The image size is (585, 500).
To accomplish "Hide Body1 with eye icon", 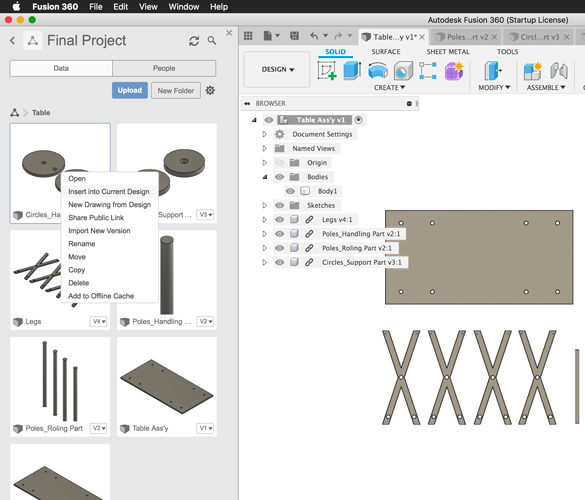I will click(x=290, y=191).
